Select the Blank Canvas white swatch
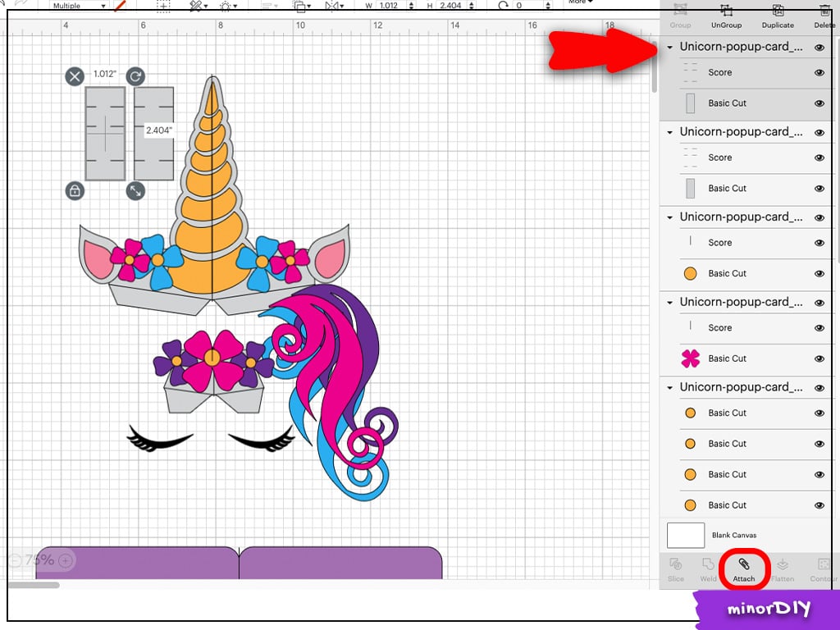The height and width of the screenshot is (630, 840). (686, 535)
